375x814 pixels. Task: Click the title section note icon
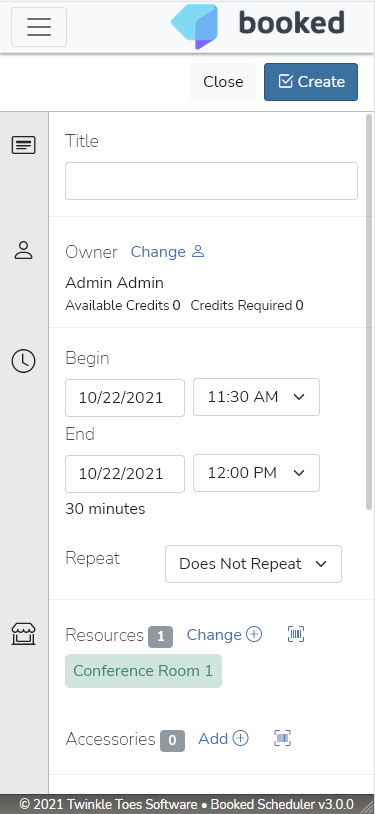(23, 145)
